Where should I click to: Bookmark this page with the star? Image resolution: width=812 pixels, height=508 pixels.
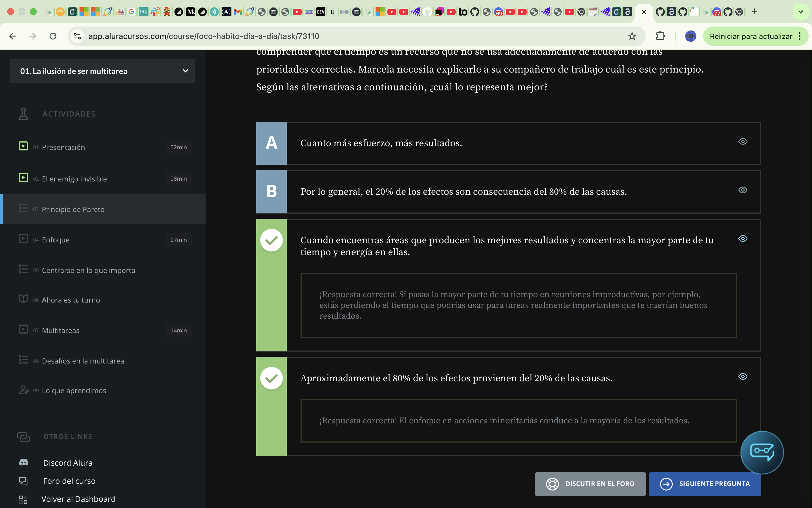[632, 36]
